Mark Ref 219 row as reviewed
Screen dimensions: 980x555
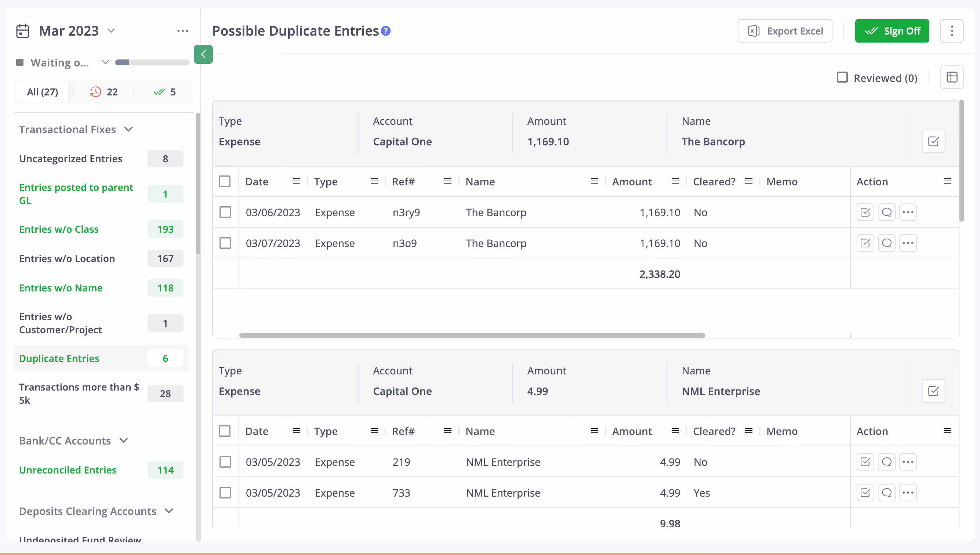point(865,462)
